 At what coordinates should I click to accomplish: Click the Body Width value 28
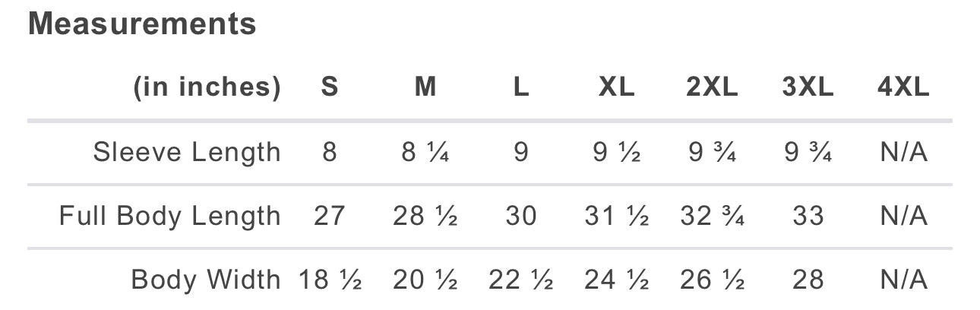[x=808, y=280]
